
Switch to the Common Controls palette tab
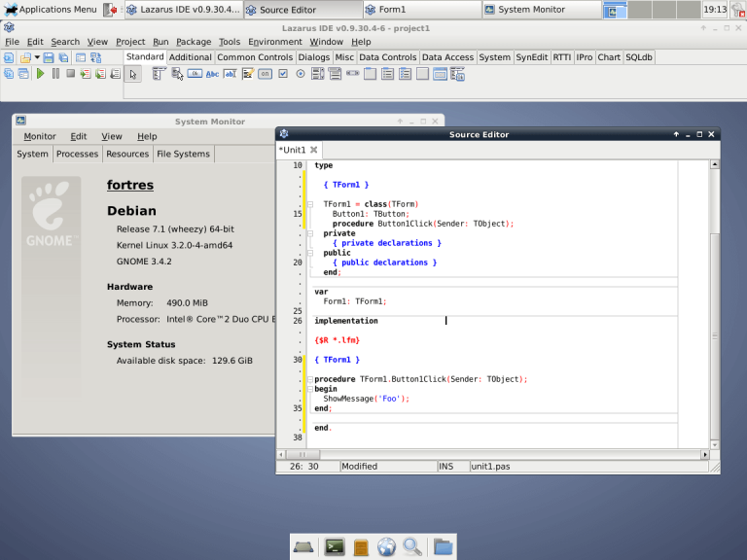[254, 57]
